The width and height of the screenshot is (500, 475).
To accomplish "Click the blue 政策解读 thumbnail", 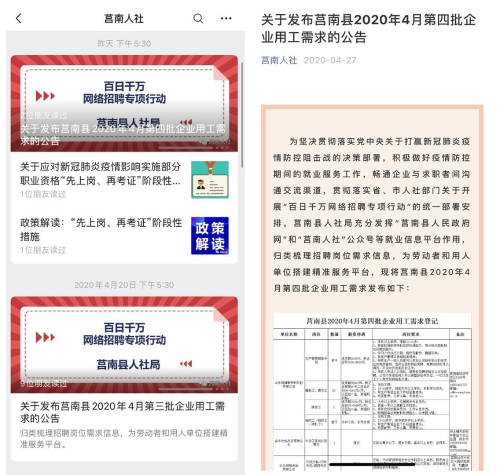I will click(x=210, y=236).
